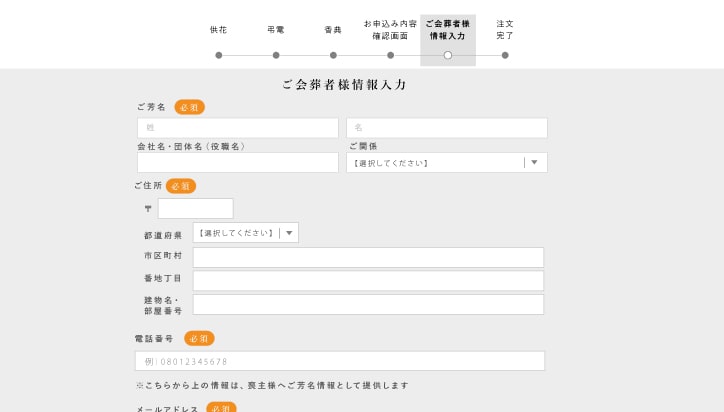Click the 名 (first name) input field
Viewport: 724px width, 412px height.
point(447,128)
